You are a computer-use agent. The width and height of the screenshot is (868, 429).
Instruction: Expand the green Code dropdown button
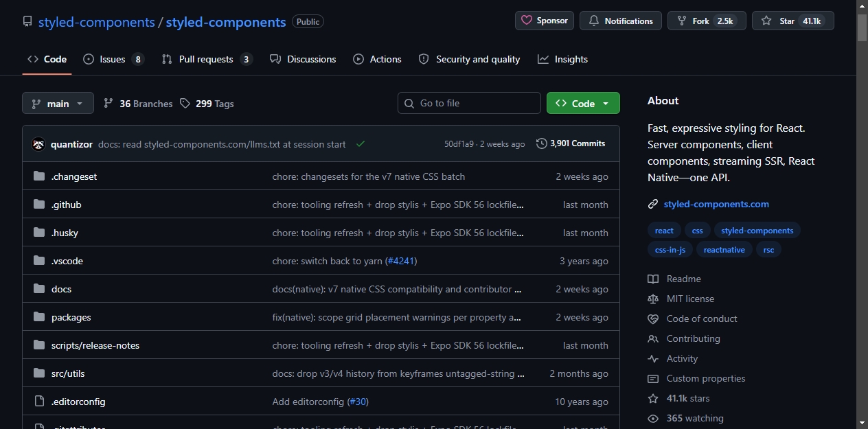pos(583,103)
